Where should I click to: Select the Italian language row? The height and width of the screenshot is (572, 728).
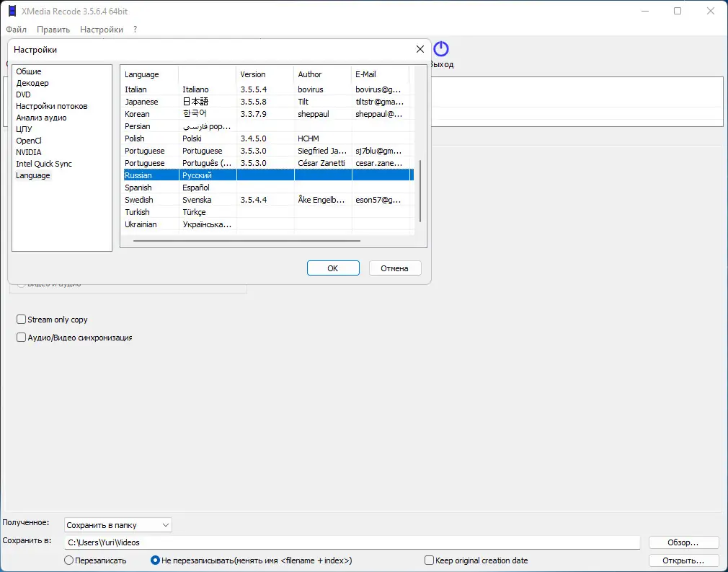[267, 89]
